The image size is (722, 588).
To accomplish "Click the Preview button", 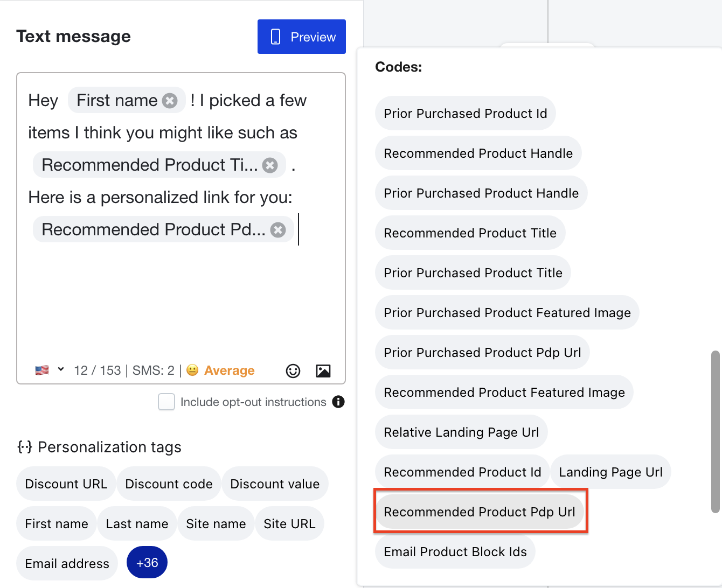I will (302, 37).
